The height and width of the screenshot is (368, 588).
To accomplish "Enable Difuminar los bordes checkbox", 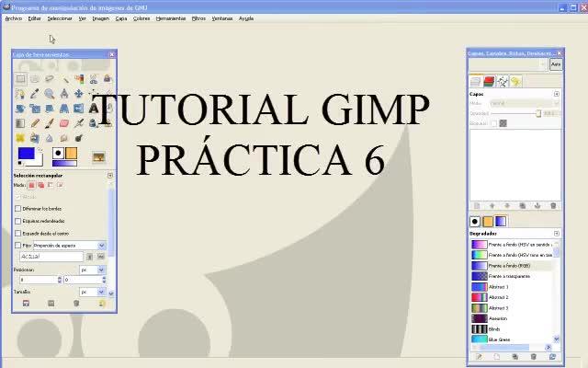I will [x=17, y=209].
